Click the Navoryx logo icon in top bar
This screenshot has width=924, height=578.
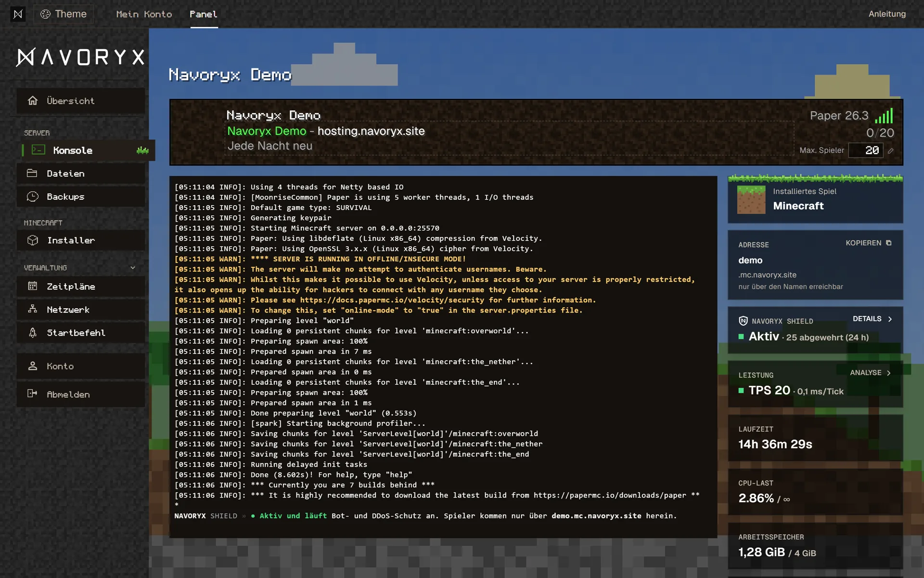(18, 14)
